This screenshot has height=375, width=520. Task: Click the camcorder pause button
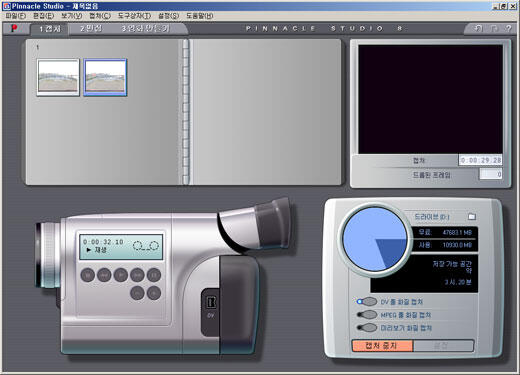154,275
